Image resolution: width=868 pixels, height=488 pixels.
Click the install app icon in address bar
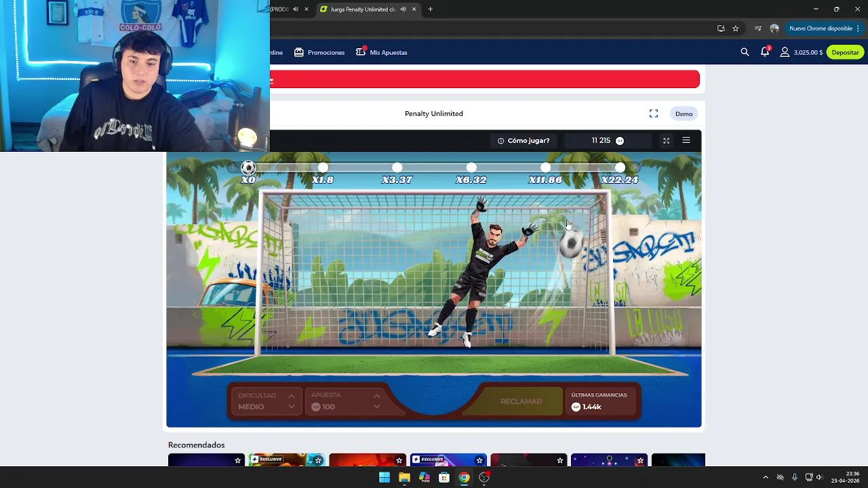[721, 28]
